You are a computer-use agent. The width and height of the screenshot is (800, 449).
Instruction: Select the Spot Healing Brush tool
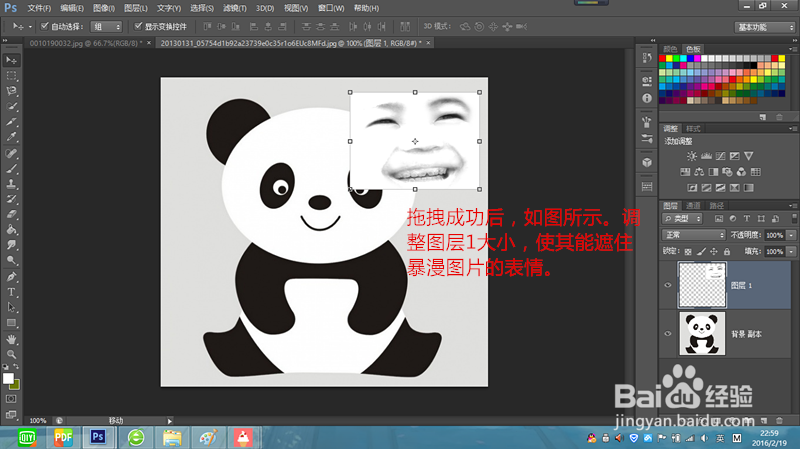(11, 153)
